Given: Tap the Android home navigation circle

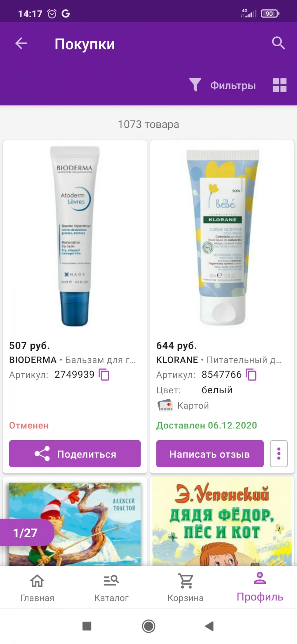Looking at the screenshot, I should (148, 626).
